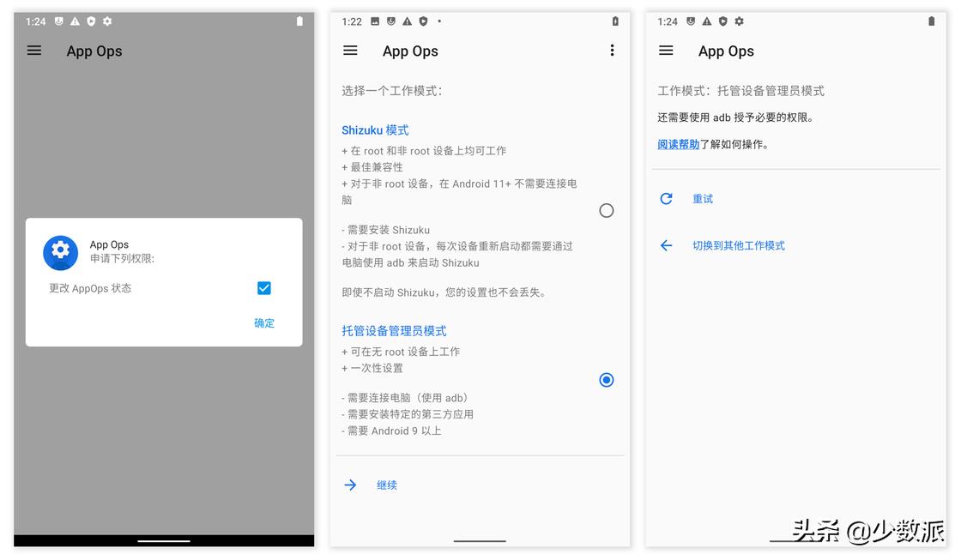
Task: Click settings gear icon in right status bar
Action: pyautogui.click(x=739, y=21)
